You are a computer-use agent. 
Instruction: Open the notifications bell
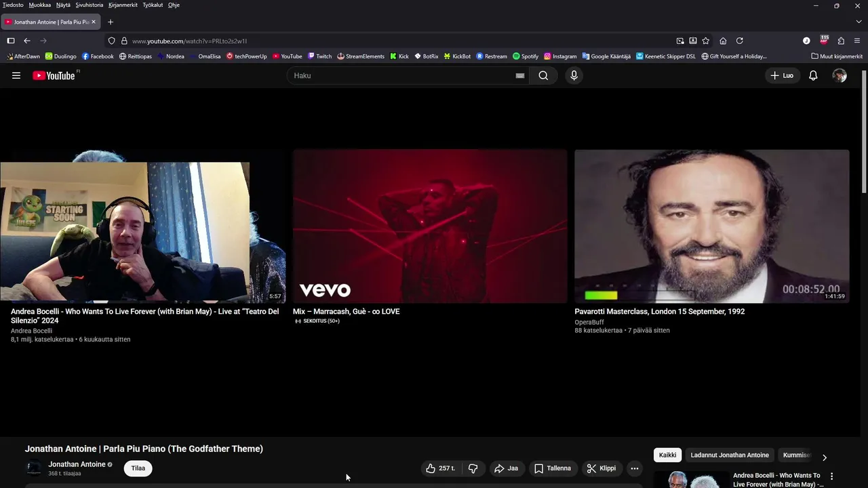click(x=813, y=75)
